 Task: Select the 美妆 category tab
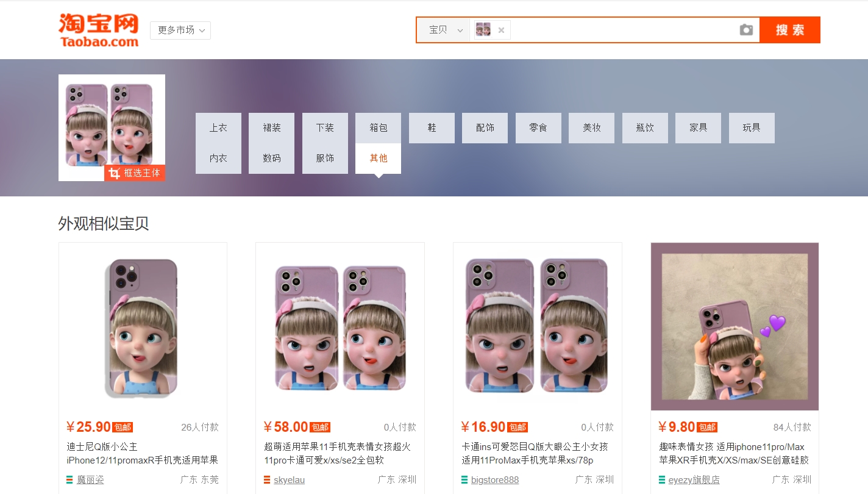(592, 128)
